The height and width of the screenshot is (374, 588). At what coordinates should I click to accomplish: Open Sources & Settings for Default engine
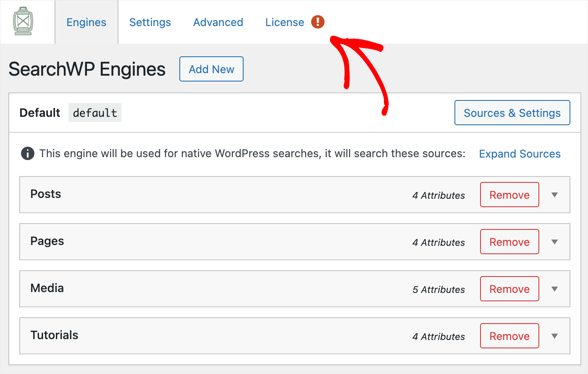[512, 113]
